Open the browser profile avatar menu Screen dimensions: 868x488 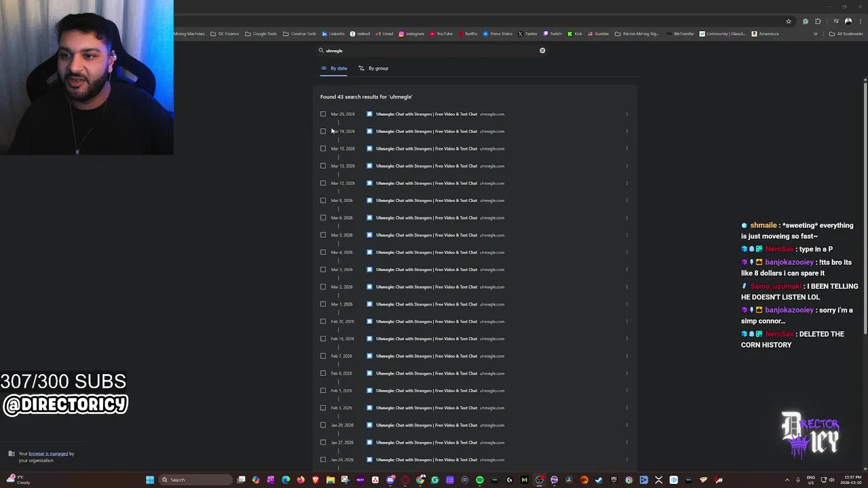tap(848, 21)
